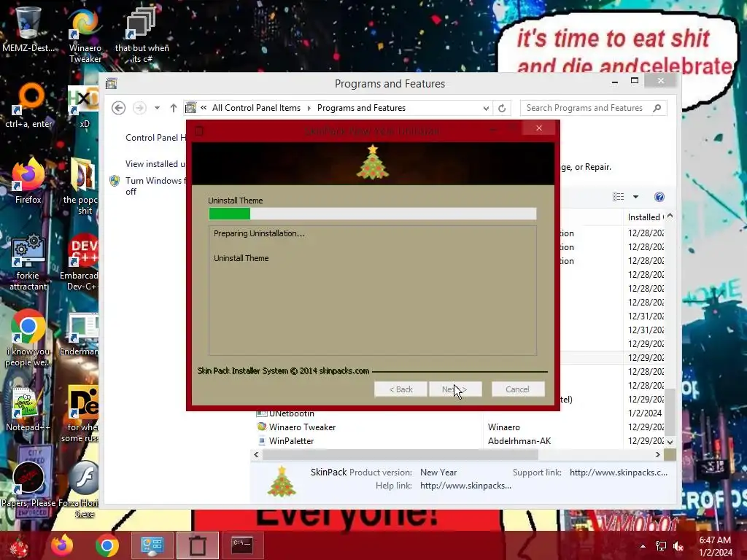Open taskbar clock showing 6:47 AM

715,546
